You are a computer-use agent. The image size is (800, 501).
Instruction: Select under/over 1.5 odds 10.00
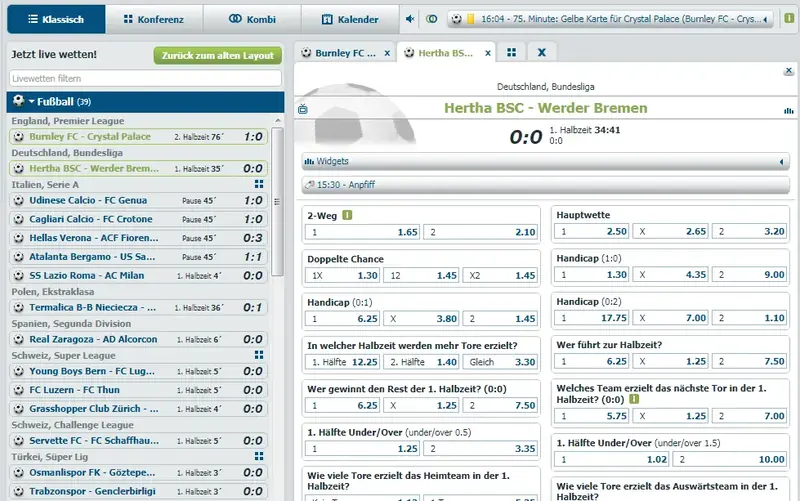point(730,460)
